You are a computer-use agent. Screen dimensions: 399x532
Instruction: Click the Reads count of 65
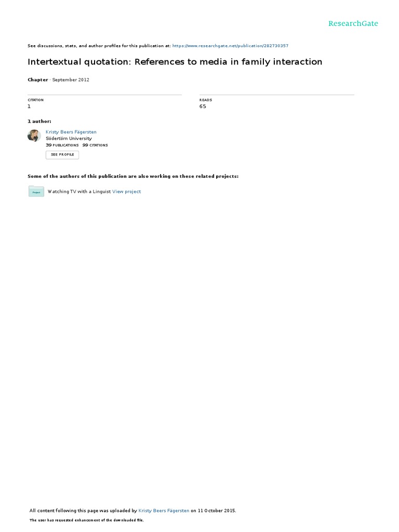(x=203, y=107)
